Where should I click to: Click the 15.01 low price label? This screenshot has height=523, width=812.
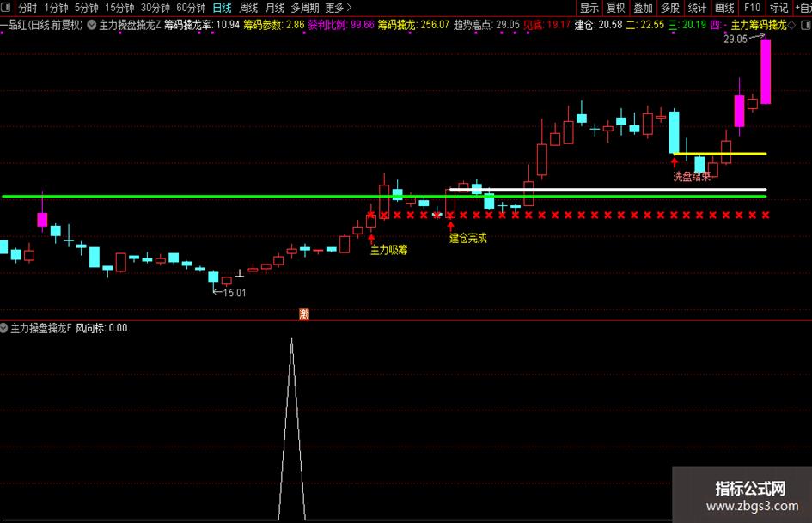click(x=235, y=293)
